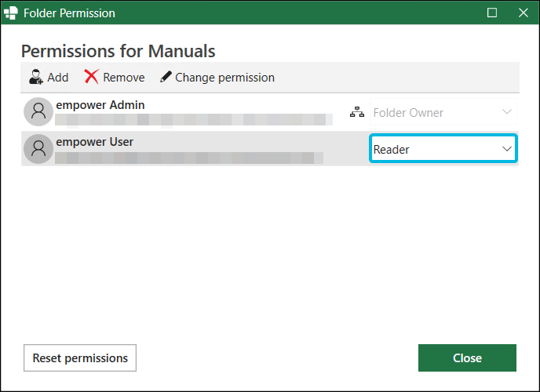Viewport: 540px width, 392px height.
Task: Click the Remove label in toolbar
Action: [x=124, y=78]
